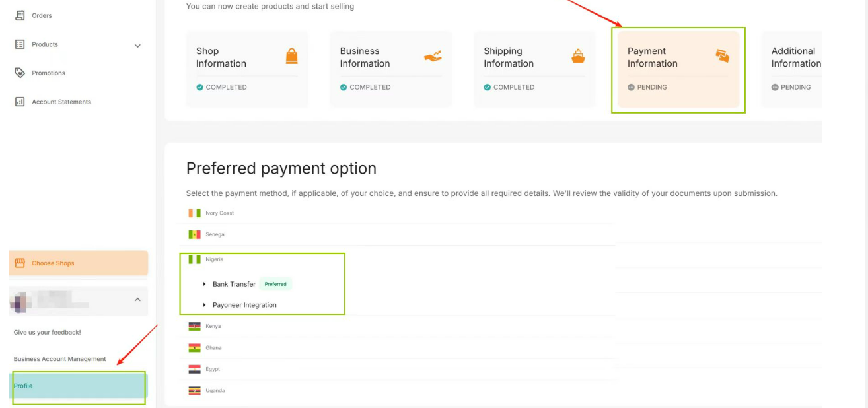Open the Business Information card
This screenshot has width=868, height=408.
click(391, 69)
